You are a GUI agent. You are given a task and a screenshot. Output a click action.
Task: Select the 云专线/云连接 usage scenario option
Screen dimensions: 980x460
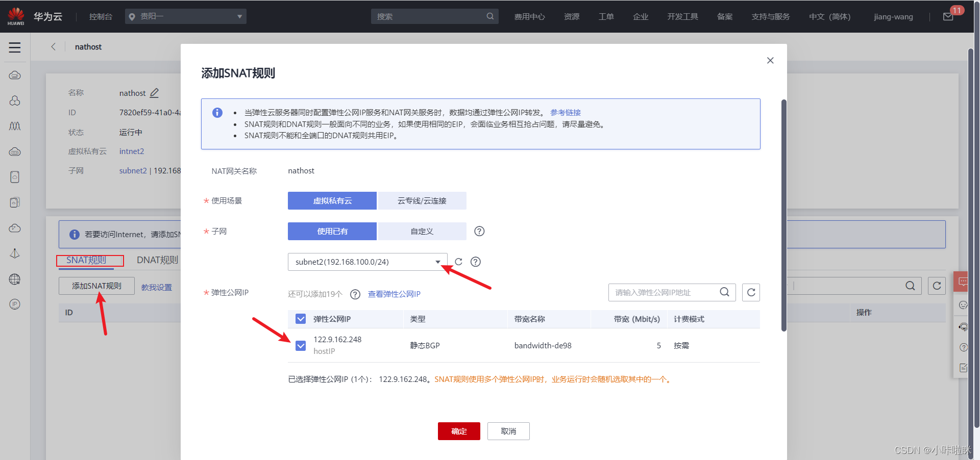tap(422, 200)
